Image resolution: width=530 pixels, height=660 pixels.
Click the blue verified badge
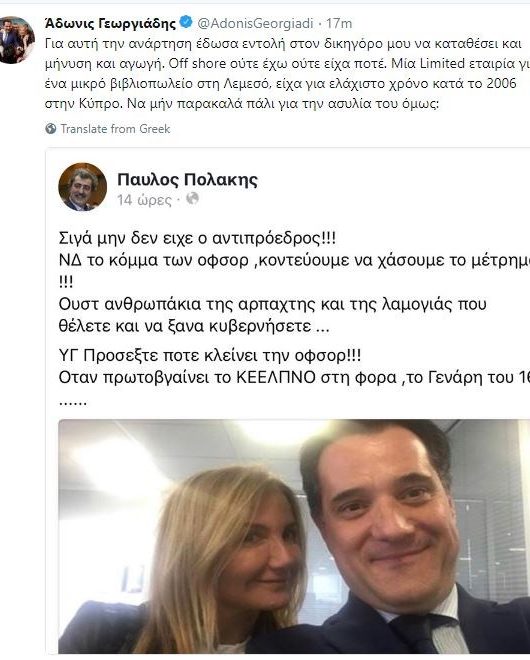tap(186, 22)
